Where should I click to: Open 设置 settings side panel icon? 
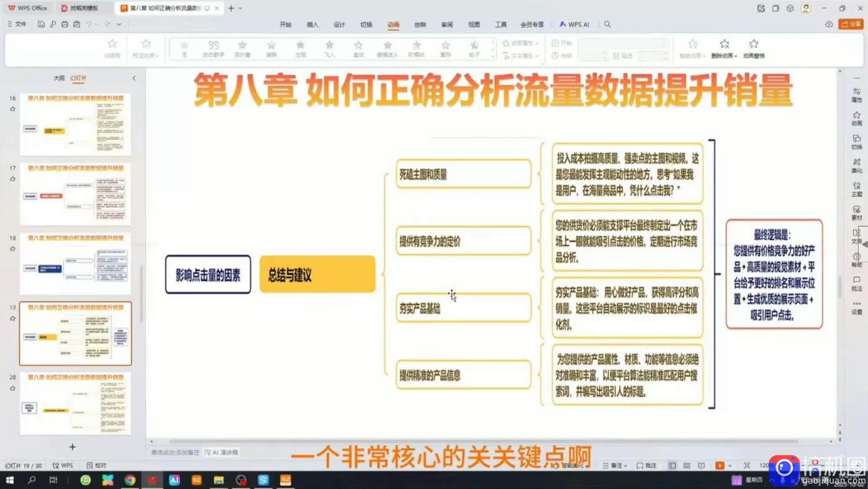857,307
